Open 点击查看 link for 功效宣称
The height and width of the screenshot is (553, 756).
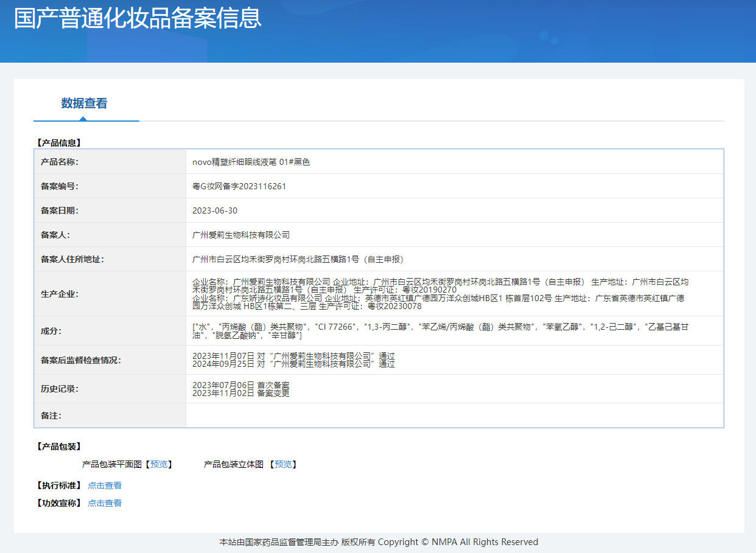(105, 503)
